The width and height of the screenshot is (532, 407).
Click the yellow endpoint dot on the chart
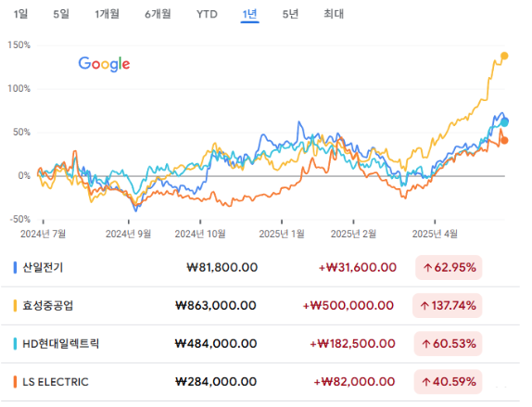tap(504, 56)
